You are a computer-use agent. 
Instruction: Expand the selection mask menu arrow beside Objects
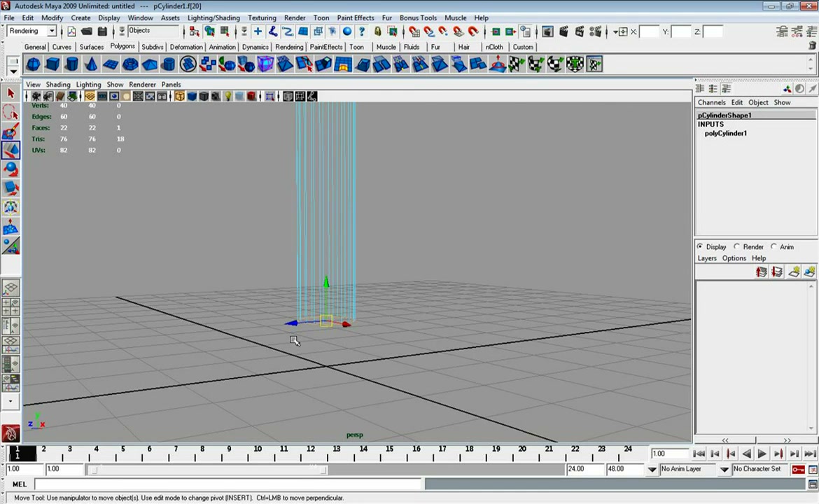(122, 31)
